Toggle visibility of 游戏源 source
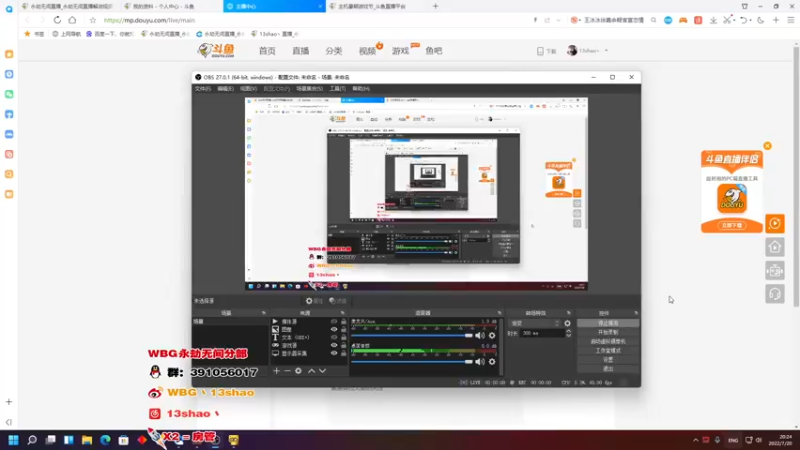800x450 pixels. click(x=334, y=345)
